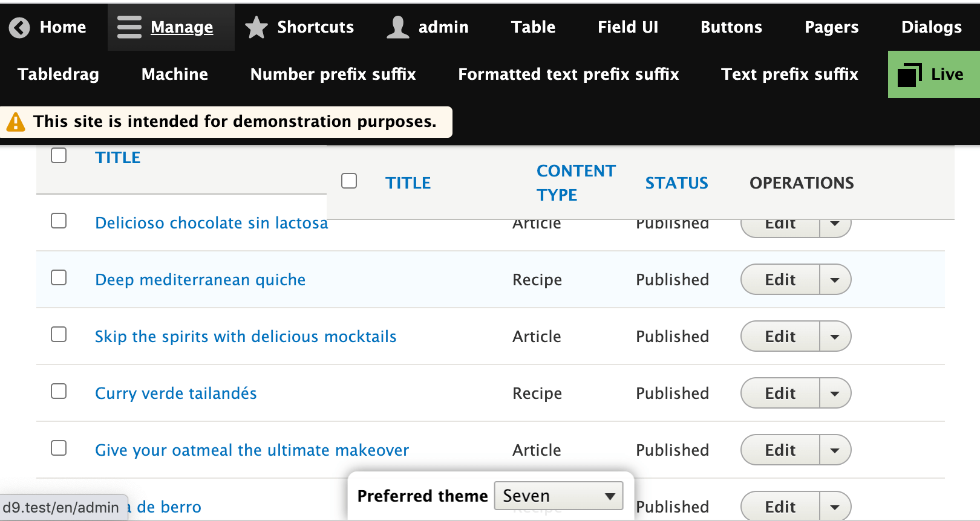Edit Deep mediterranean quiche

click(780, 280)
